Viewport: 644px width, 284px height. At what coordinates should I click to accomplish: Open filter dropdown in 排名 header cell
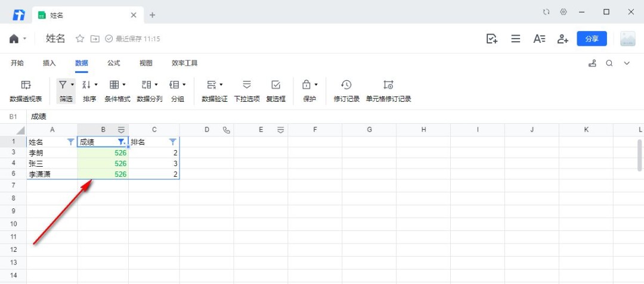(x=172, y=142)
